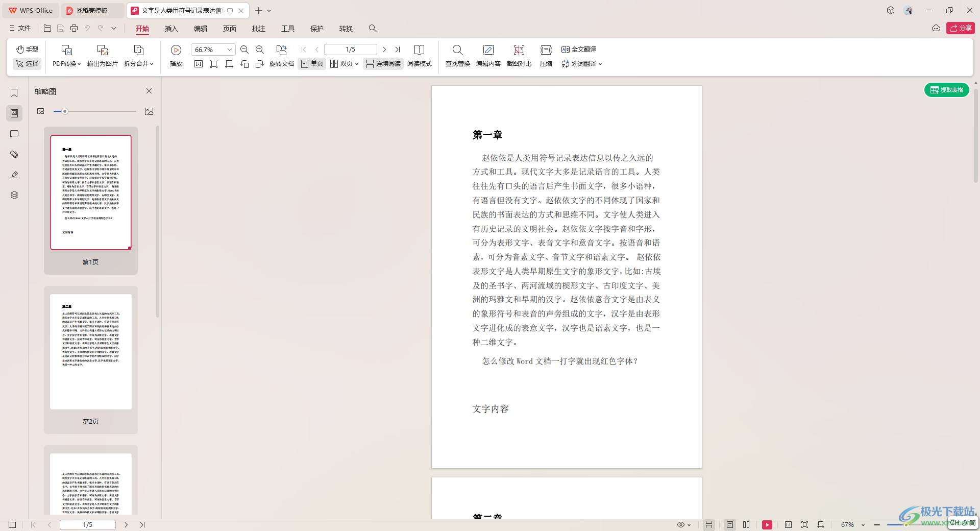980x531 pixels.
Task: Click Extract Table button
Action: tap(947, 90)
